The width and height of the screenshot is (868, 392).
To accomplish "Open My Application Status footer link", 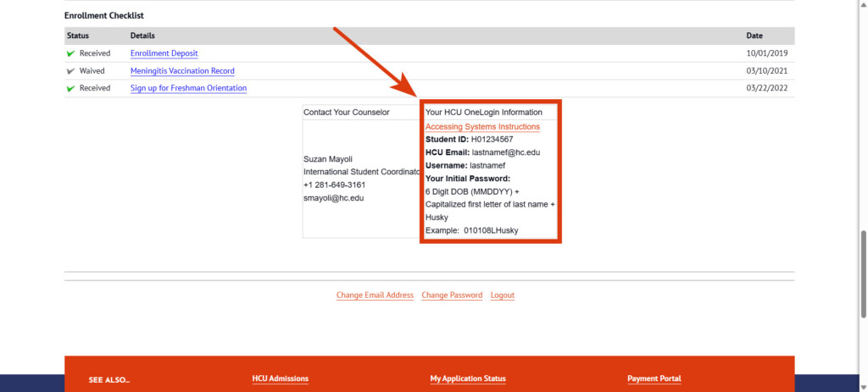I will click(468, 378).
